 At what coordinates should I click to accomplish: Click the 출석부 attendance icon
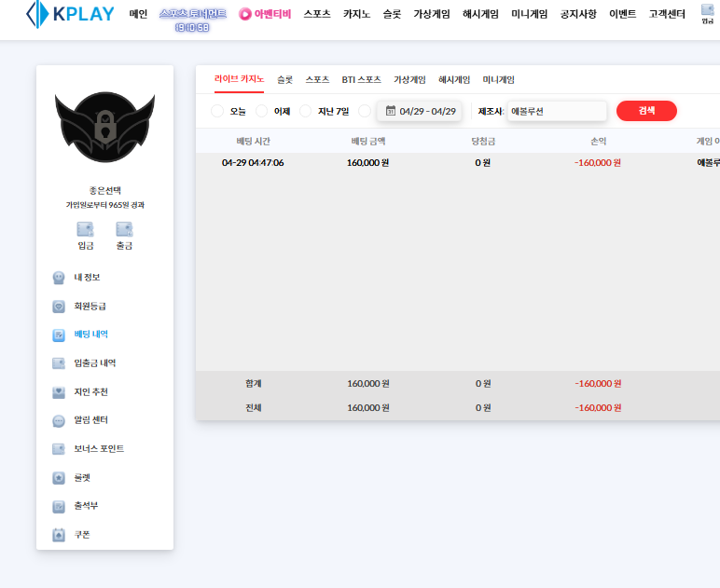click(x=59, y=506)
